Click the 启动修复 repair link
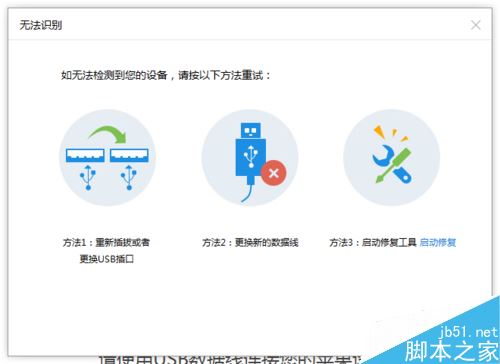The width and height of the screenshot is (500, 364). (438, 242)
